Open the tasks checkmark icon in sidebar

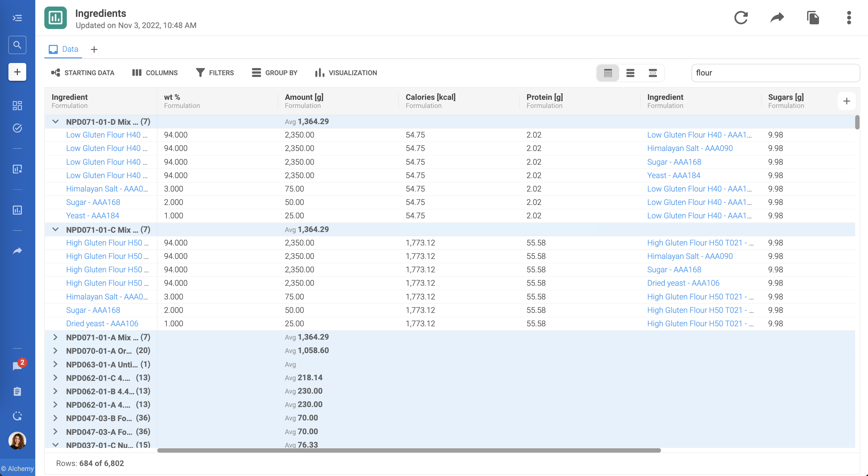pyautogui.click(x=17, y=128)
